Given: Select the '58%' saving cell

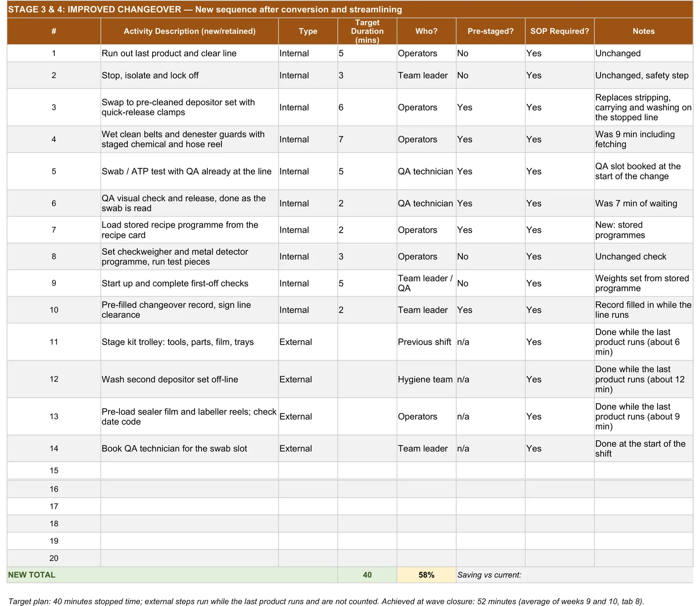Looking at the screenshot, I should tap(426, 575).
